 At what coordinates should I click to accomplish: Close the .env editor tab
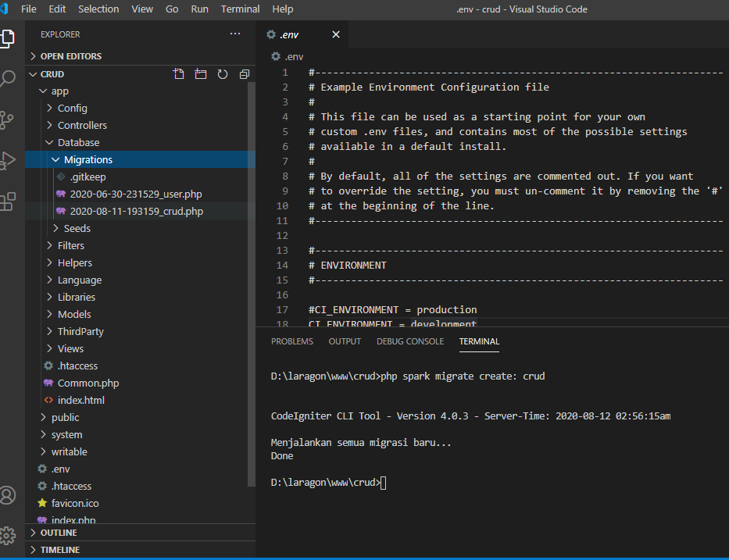point(336,34)
